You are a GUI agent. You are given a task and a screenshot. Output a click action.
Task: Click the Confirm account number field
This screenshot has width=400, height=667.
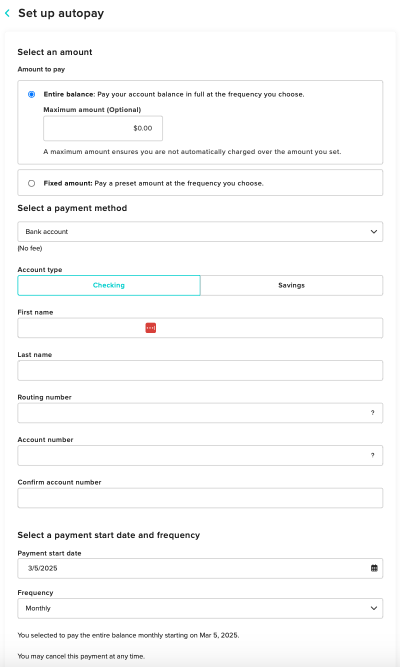click(x=200, y=498)
